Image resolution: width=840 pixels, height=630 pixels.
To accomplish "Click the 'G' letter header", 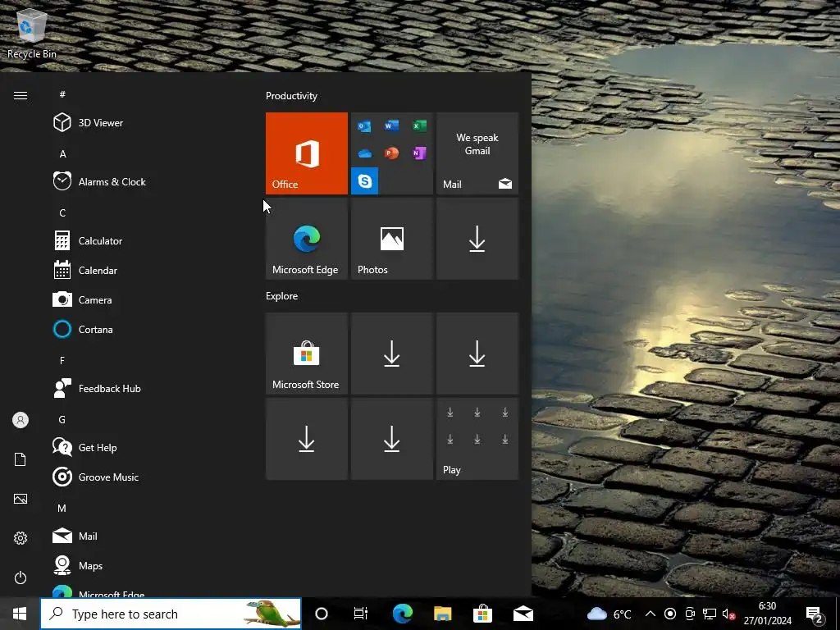I will [62, 419].
